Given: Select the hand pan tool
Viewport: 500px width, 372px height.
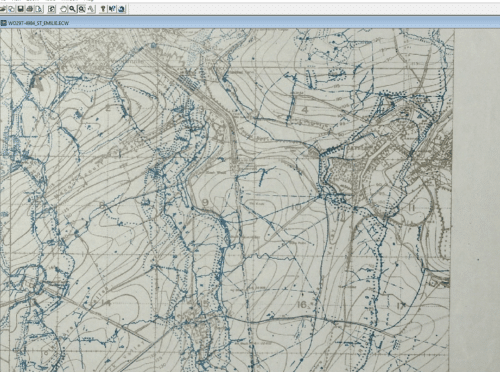Looking at the screenshot, I should tap(63, 9).
